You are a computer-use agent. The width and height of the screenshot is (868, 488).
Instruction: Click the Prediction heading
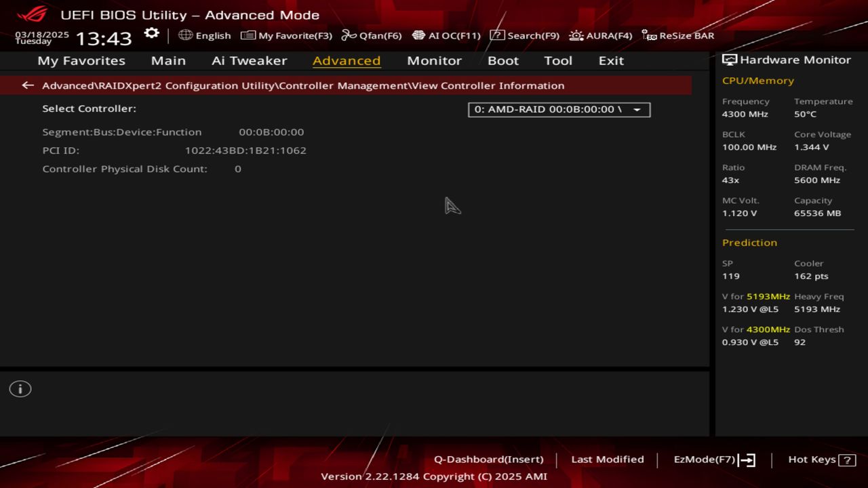click(x=749, y=243)
